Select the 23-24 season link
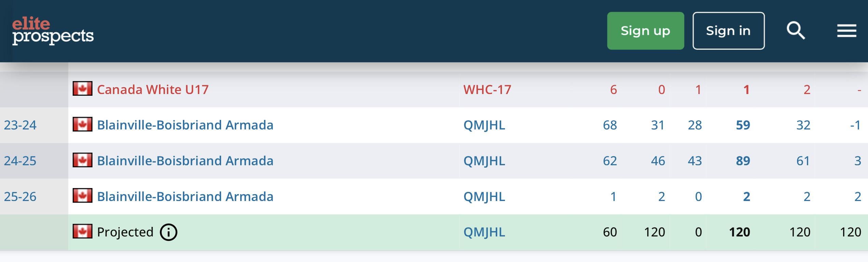868x262 pixels. 20,125
